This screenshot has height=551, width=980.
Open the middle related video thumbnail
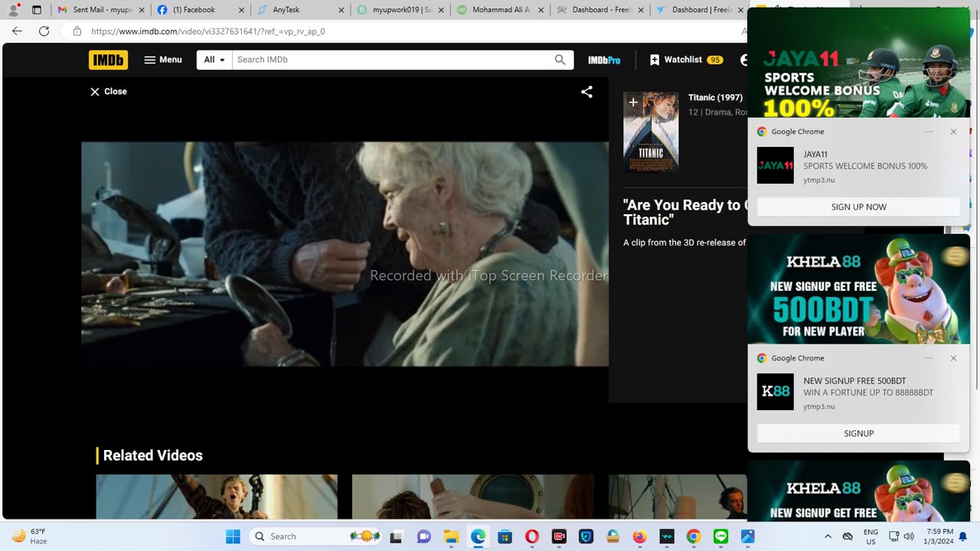click(472, 497)
